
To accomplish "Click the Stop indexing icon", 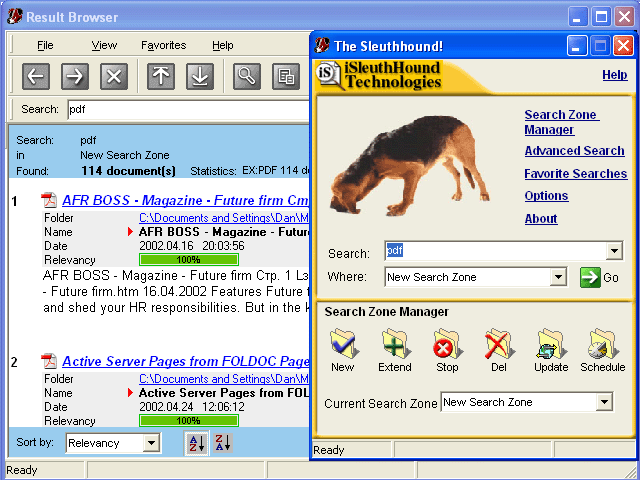I will pos(447,350).
